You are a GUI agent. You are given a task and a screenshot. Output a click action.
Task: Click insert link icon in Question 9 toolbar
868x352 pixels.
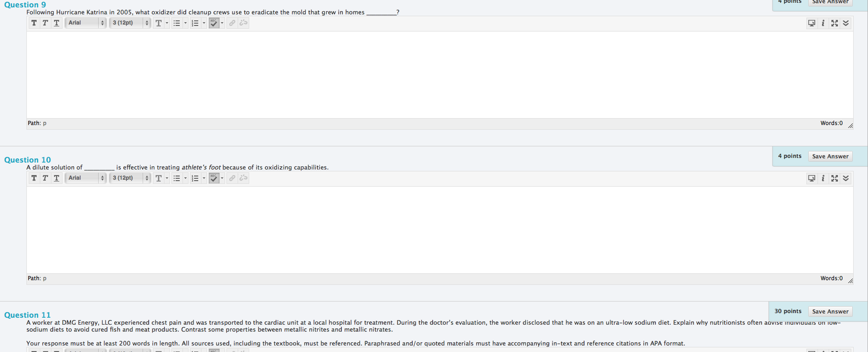[x=232, y=23]
